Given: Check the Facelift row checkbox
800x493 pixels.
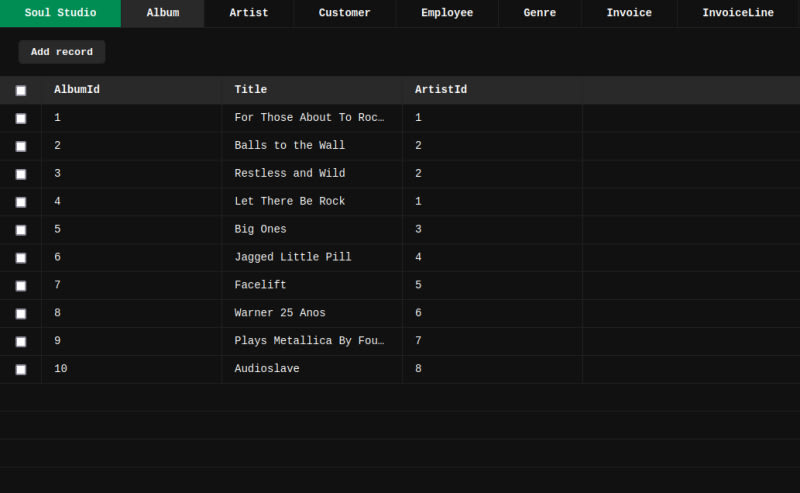Looking at the screenshot, I should pos(21,286).
